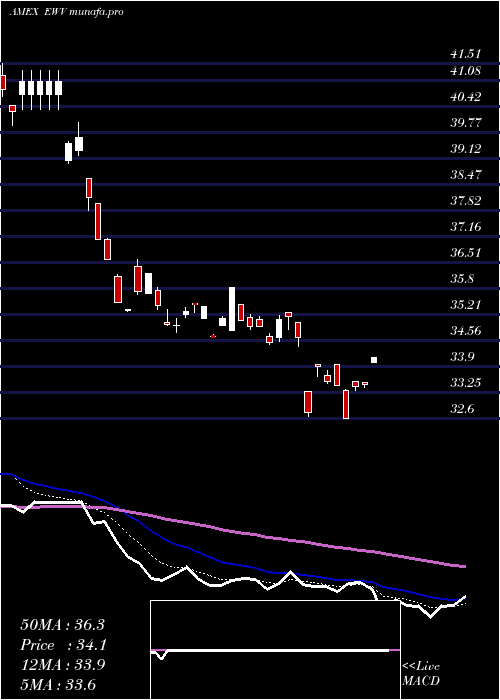500x700 pixels.
Task: Click the last white candle near 33.9
Action: click(x=374, y=360)
